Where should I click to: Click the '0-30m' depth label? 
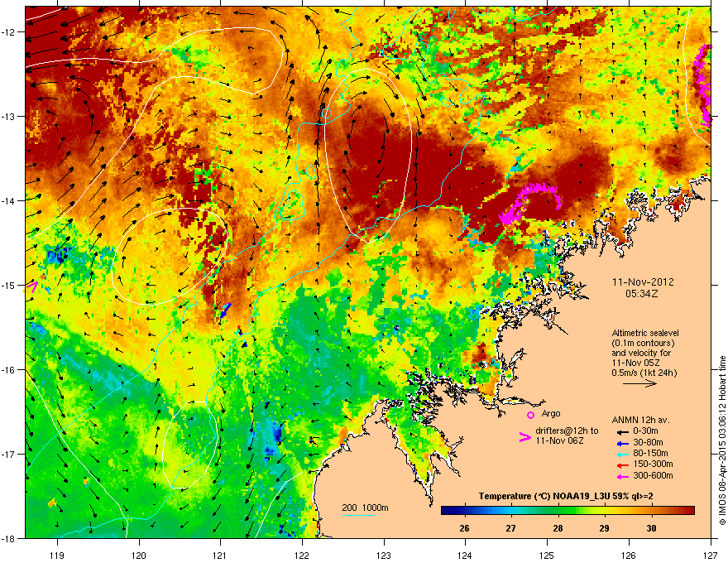(645, 431)
